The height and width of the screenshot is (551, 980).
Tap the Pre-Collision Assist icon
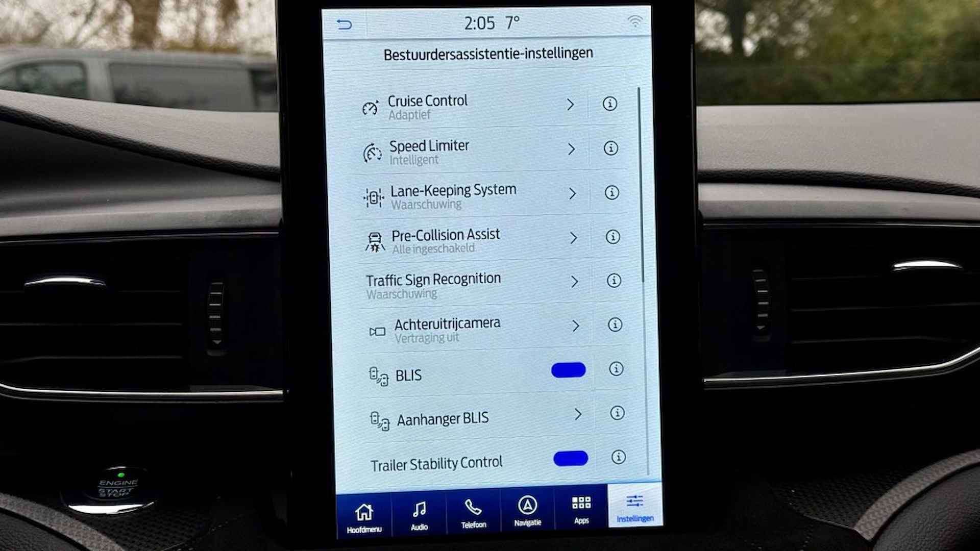click(374, 238)
